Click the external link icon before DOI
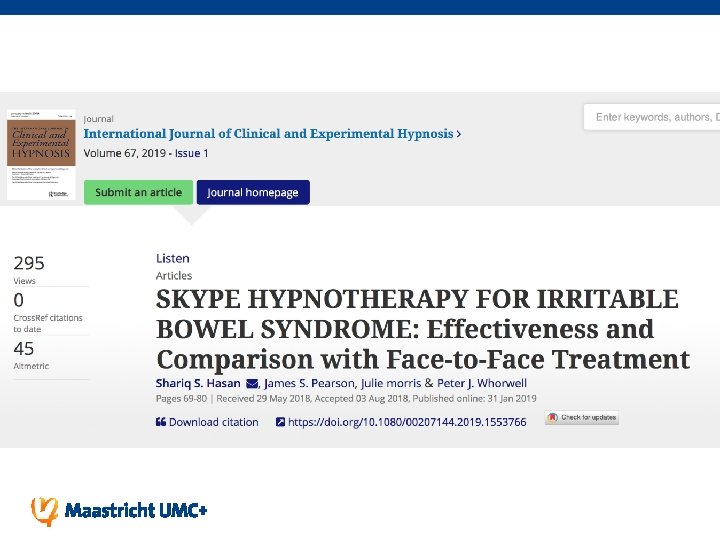 [280, 422]
